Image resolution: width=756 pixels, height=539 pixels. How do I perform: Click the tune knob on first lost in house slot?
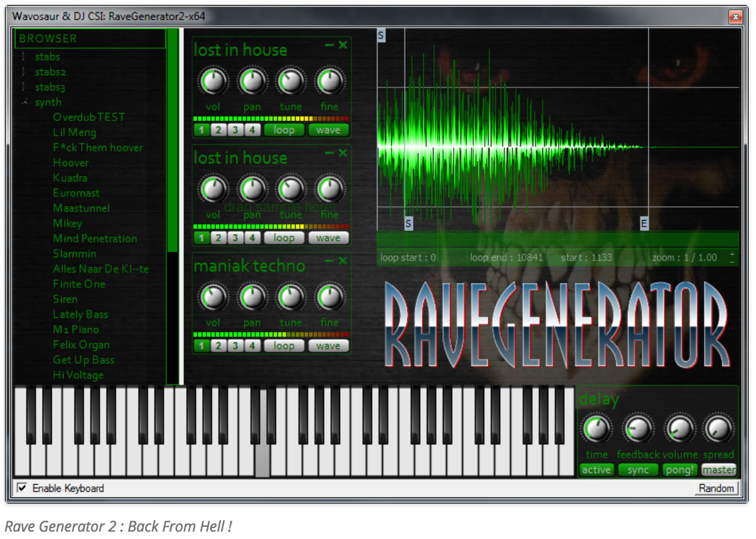(291, 81)
